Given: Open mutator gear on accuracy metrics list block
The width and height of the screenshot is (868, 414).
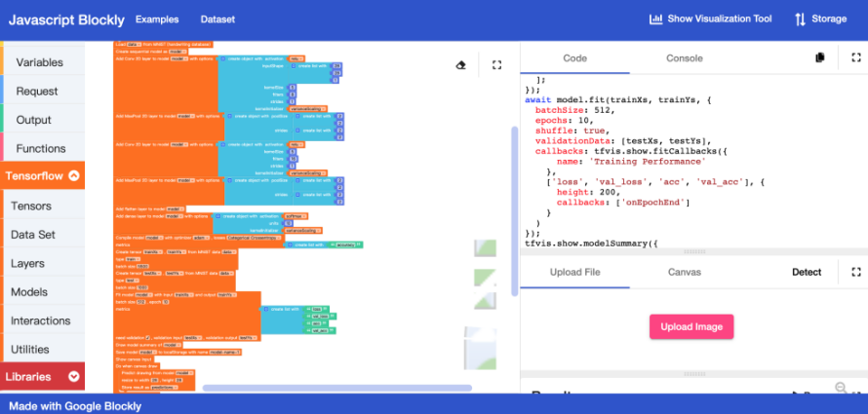Looking at the screenshot, I should pos(290,245).
